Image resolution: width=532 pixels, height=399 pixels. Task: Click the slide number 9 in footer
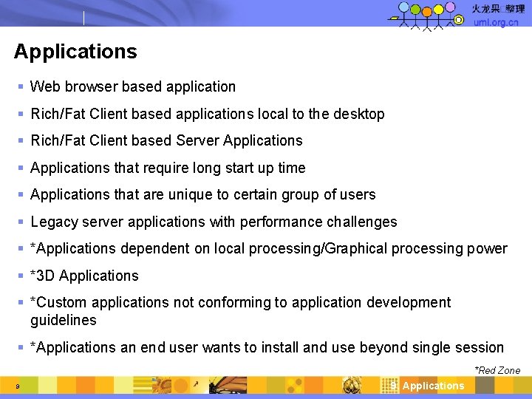(x=18, y=386)
